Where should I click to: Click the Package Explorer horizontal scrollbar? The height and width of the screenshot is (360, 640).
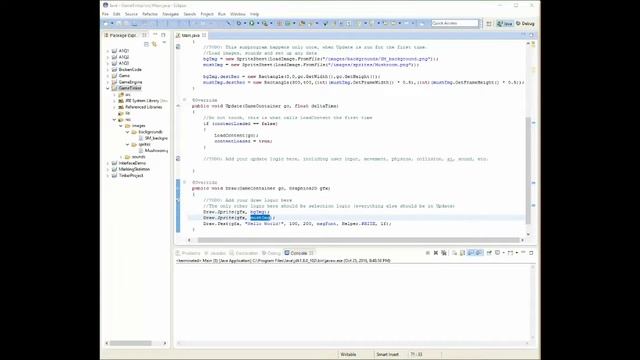(x=131, y=343)
